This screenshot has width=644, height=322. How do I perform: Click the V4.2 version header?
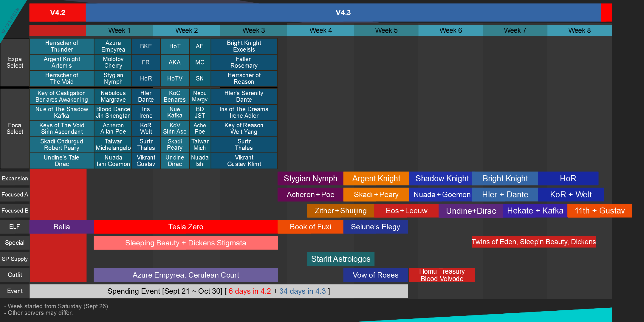pos(58,13)
